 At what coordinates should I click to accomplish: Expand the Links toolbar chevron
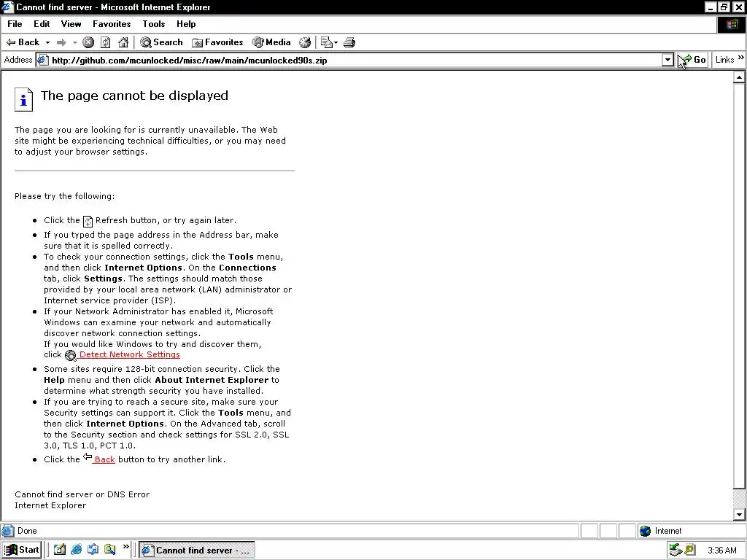740,58
